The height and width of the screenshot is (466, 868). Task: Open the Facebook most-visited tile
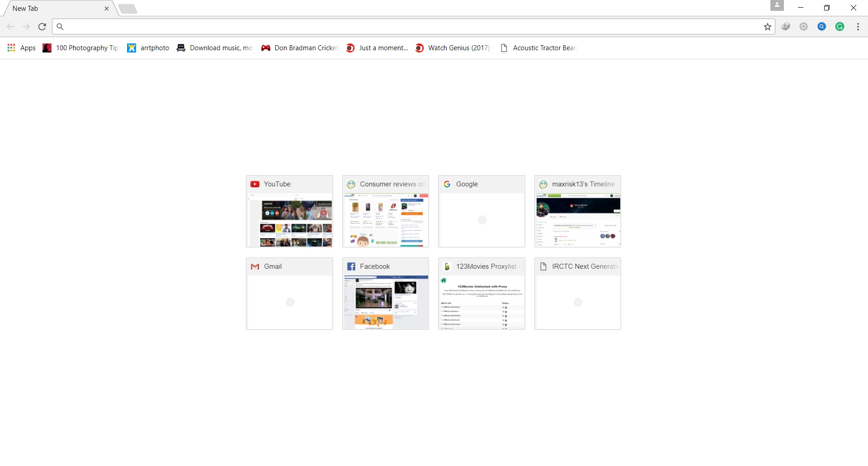386,294
